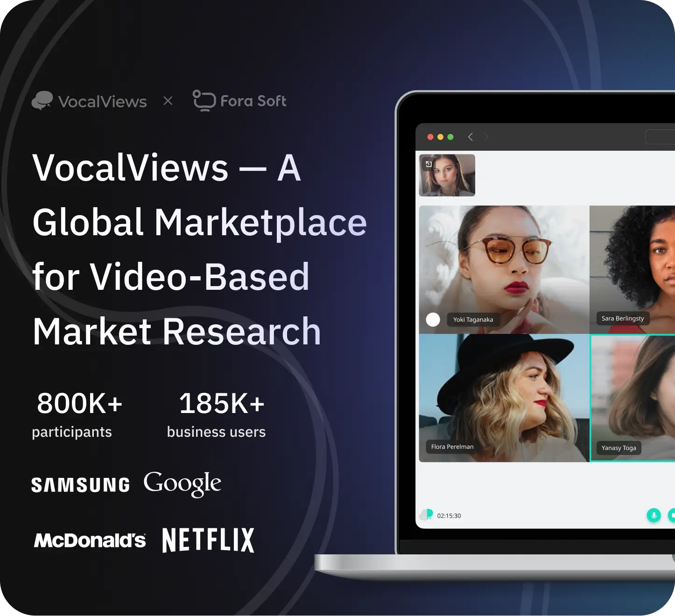Image resolution: width=675 pixels, height=616 pixels.
Task: Click the 800K+ participants figure
Action: (77, 415)
